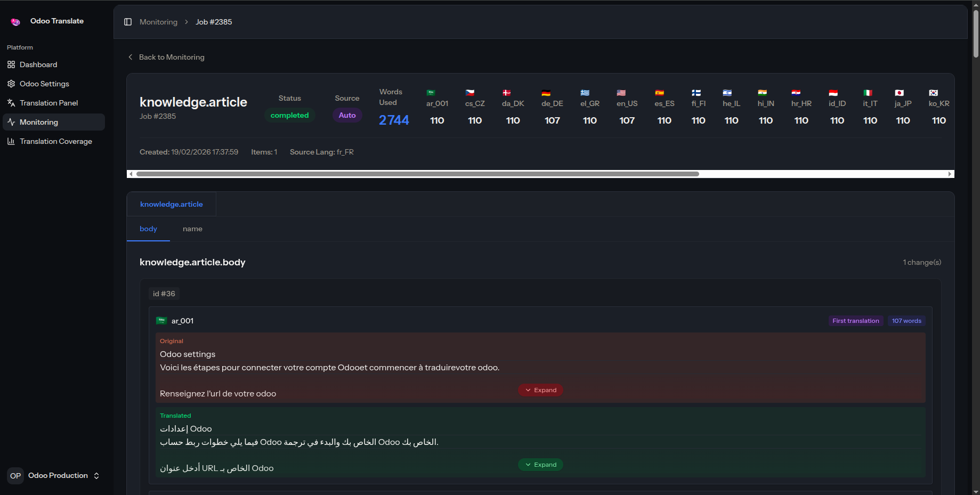Click the Odoo Translate logo icon
Screen dimensions: 980x495
pyautogui.click(x=15, y=21)
